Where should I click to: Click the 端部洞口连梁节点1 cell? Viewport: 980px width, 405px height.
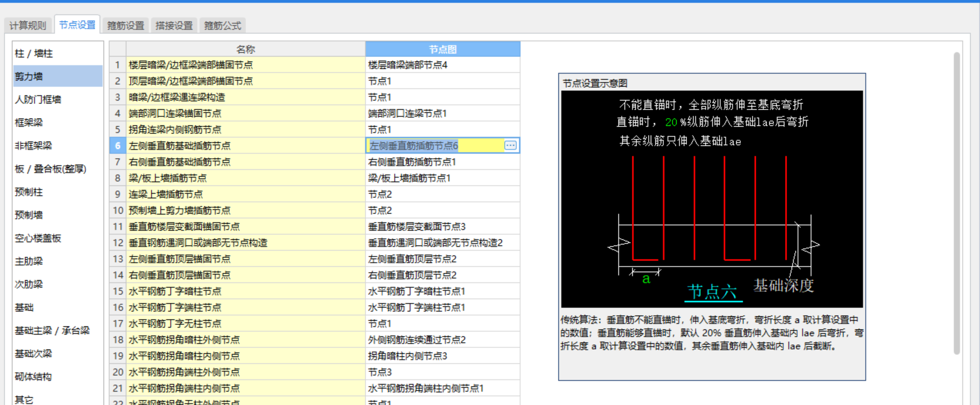[x=443, y=113]
